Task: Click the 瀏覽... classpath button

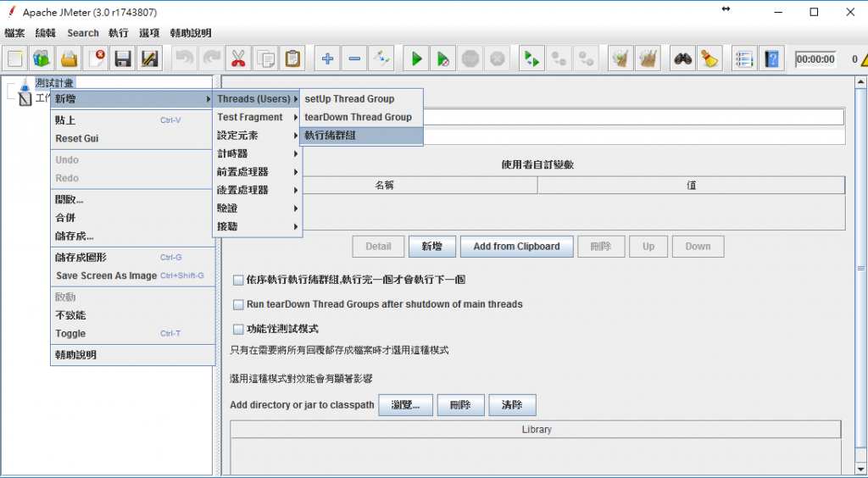Action: coord(405,405)
